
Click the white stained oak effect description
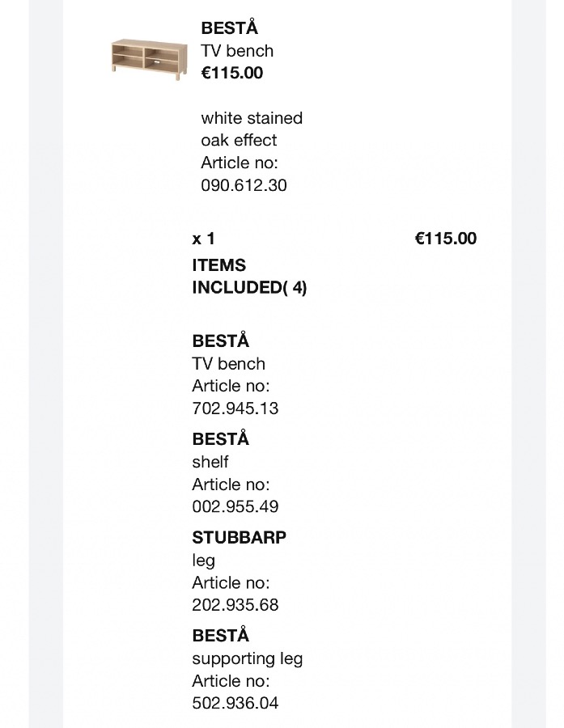click(252, 129)
